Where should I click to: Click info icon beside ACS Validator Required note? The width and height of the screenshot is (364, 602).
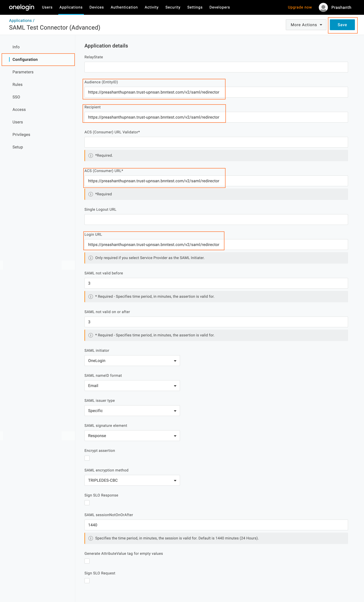click(91, 156)
